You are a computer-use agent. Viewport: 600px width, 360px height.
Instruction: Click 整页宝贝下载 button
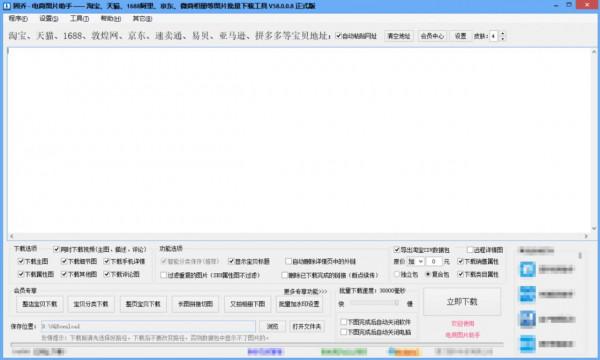tap(143, 304)
